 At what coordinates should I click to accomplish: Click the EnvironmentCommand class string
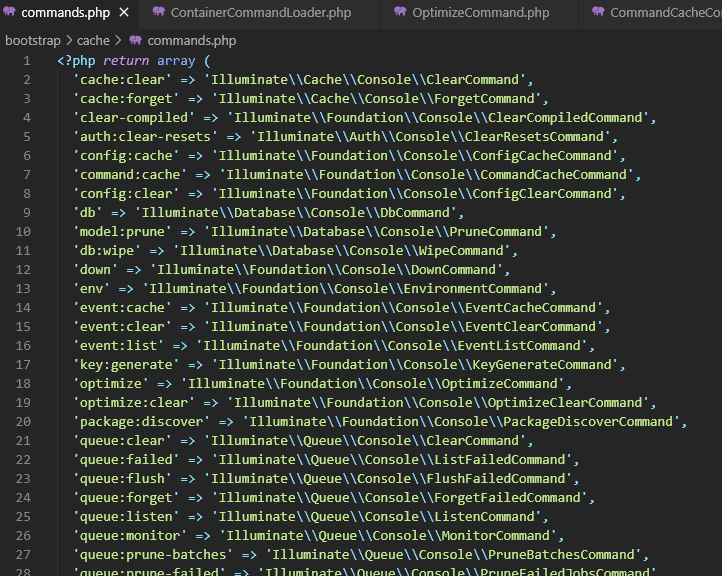(345, 289)
